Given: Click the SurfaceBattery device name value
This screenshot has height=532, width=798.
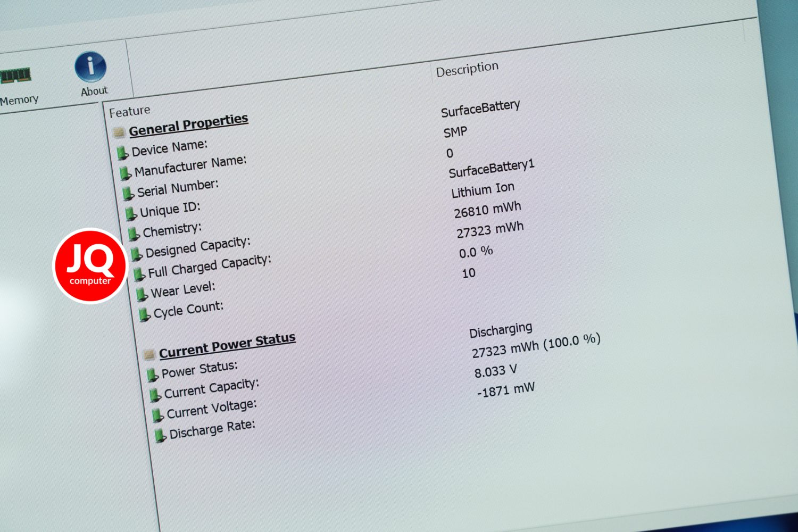Looking at the screenshot, I should point(480,108).
